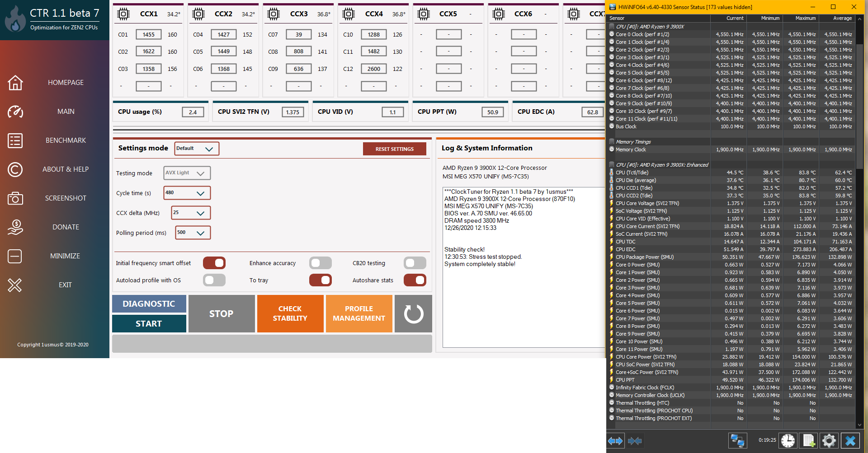868x453 pixels.
Task: Click the CCX6 processor chip icon
Action: click(498, 14)
